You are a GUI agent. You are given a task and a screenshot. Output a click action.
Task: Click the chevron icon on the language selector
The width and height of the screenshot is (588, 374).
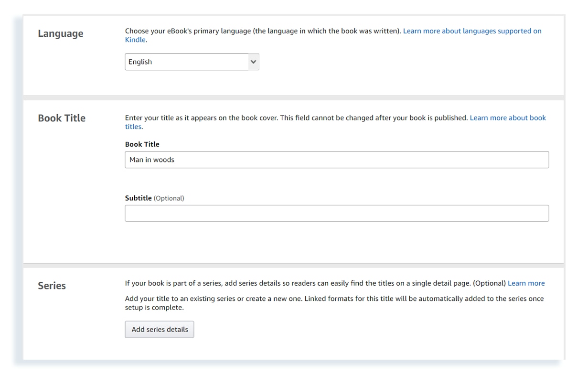(x=253, y=62)
